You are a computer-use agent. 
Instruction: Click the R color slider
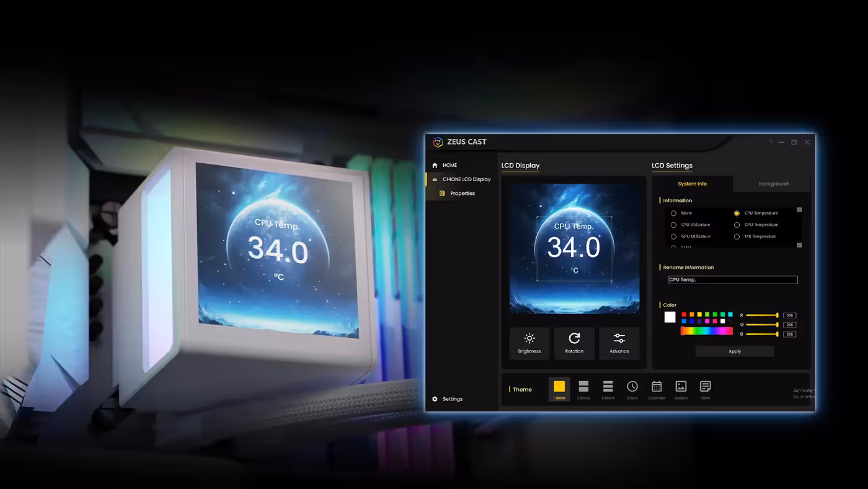click(x=763, y=315)
